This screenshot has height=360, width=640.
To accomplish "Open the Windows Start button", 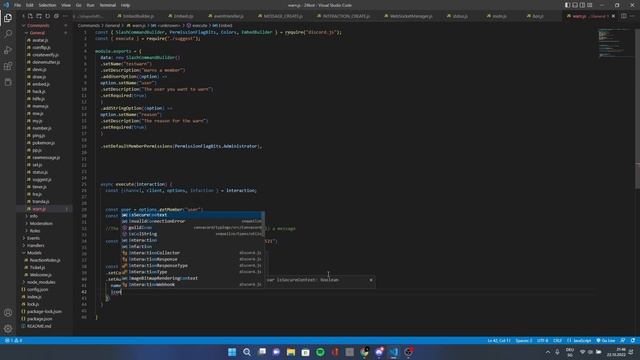I will click(x=232, y=352).
